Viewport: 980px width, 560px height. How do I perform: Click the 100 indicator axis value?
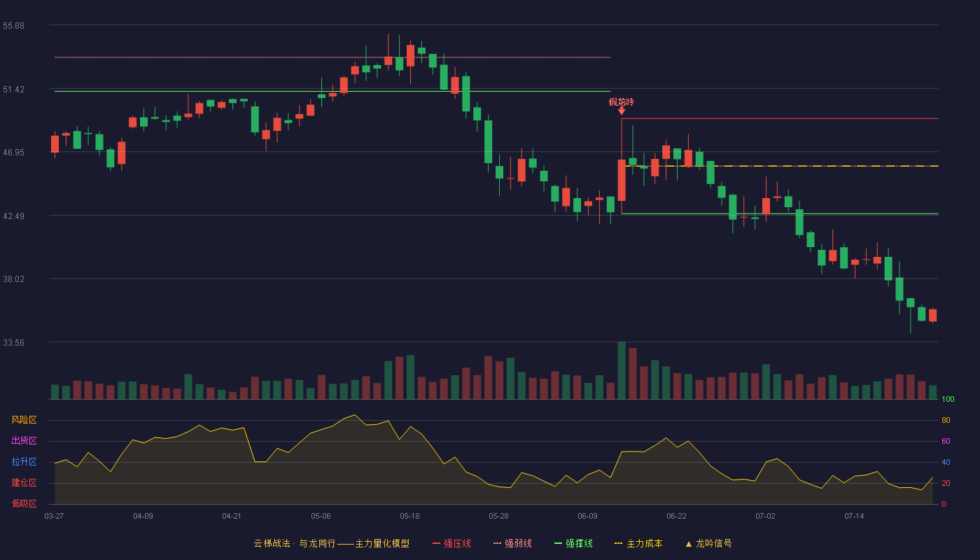[x=948, y=400]
